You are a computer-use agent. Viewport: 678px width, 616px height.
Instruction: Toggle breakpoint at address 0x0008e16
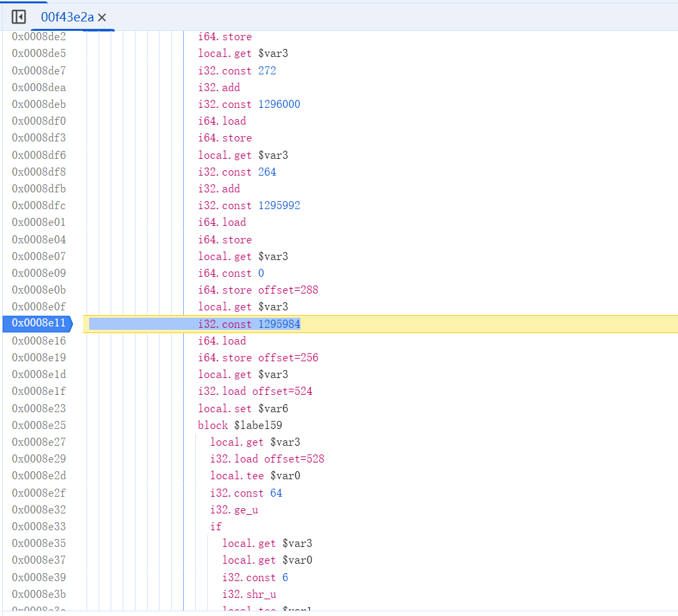pyautogui.click(x=38, y=341)
